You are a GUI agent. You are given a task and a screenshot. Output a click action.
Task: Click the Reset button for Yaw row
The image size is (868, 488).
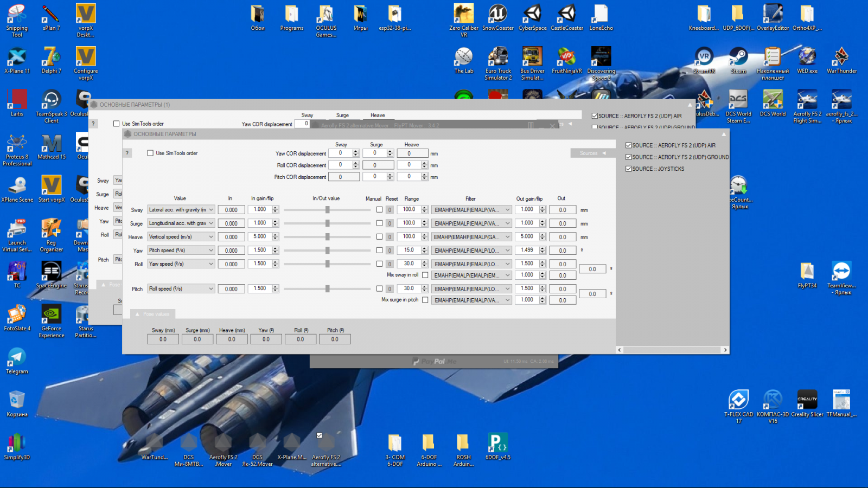390,251
